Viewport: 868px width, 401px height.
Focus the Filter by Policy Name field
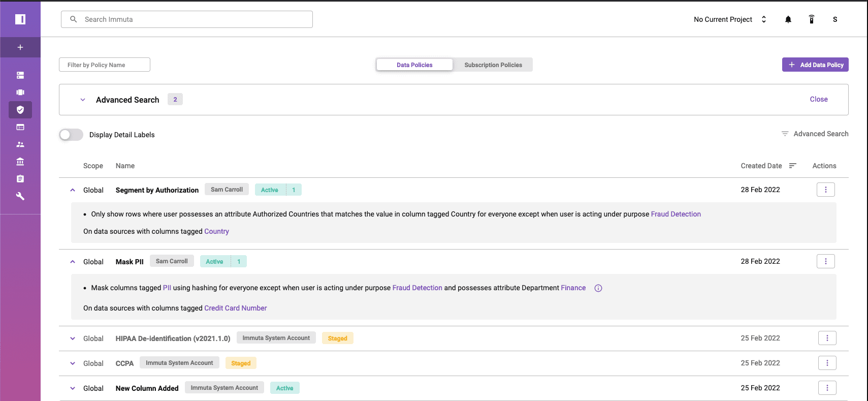tap(105, 65)
